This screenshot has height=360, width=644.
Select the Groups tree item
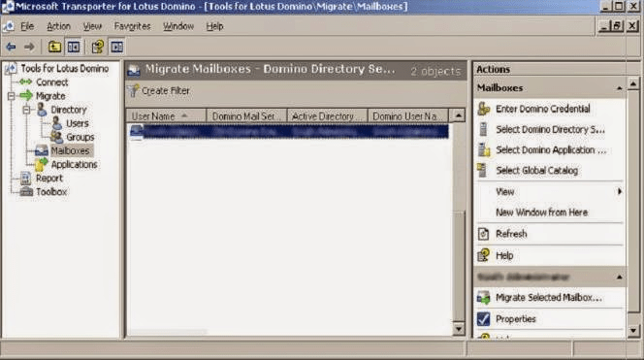click(x=80, y=137)
